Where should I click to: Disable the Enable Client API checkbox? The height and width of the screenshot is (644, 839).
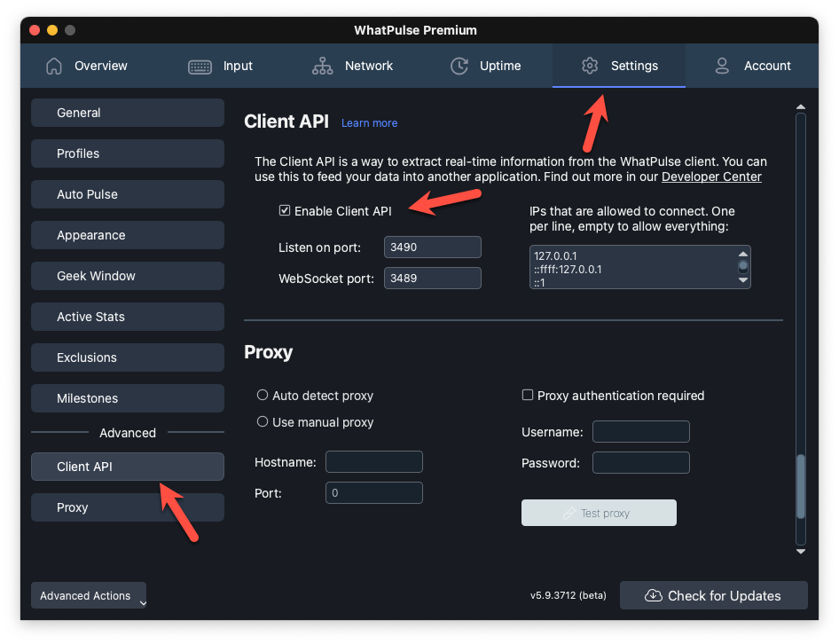click(x=285, y=210)
